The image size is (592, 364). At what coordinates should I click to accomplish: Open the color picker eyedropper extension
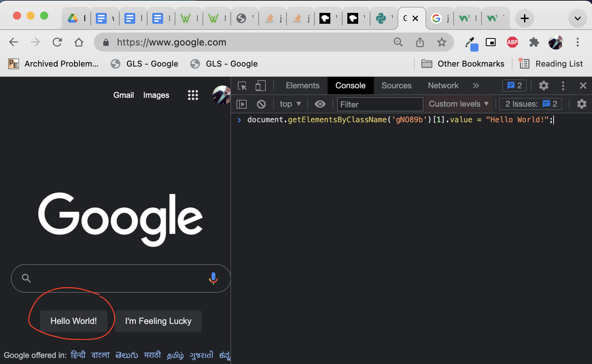pyautogui.click(x=471, y=43)
